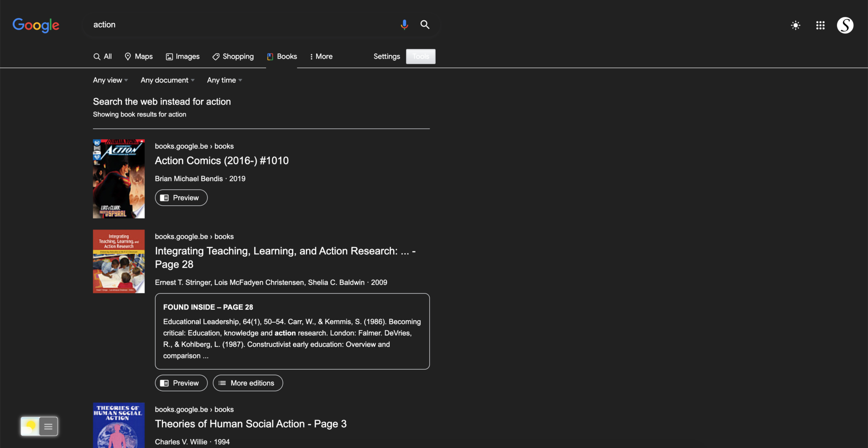Switch to the Images tab
Viewport: 868px width, 448px height.
(183, 56)
